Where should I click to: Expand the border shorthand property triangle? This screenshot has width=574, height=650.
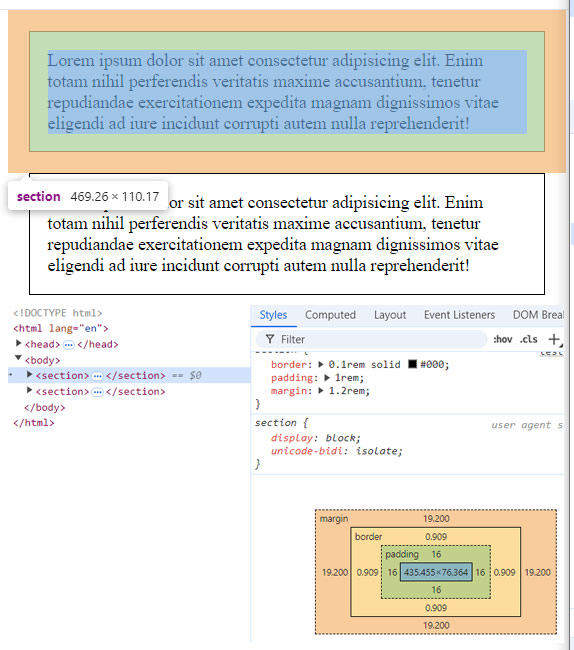321,364
